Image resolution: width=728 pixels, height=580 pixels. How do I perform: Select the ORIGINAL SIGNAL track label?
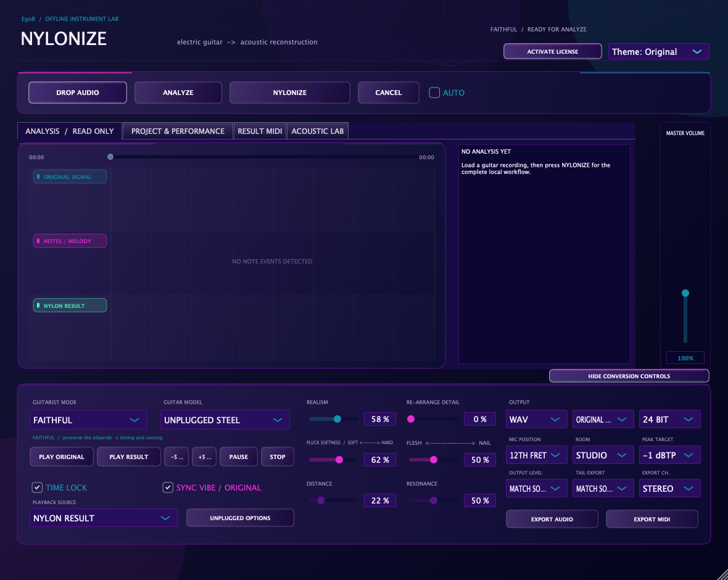point(70,176)
